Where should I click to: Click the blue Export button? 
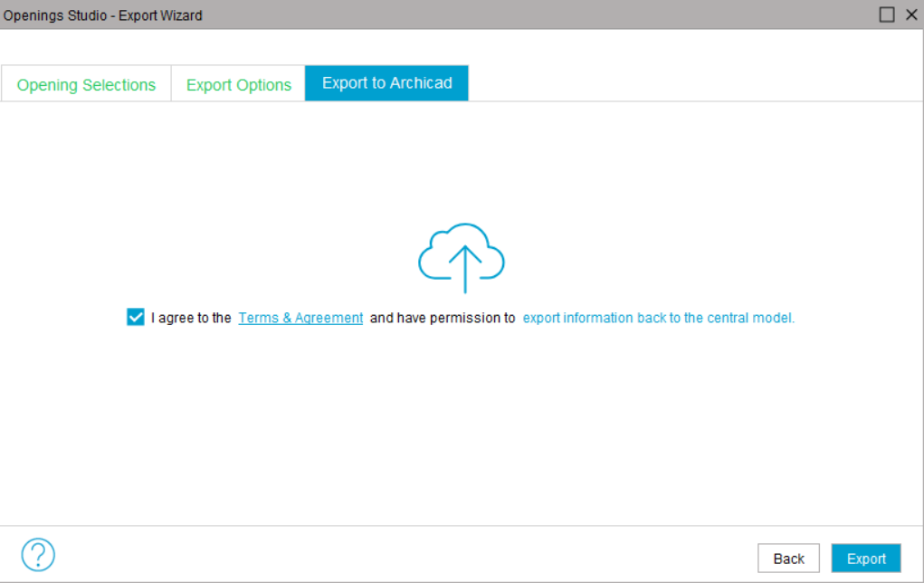coord(866,559)
